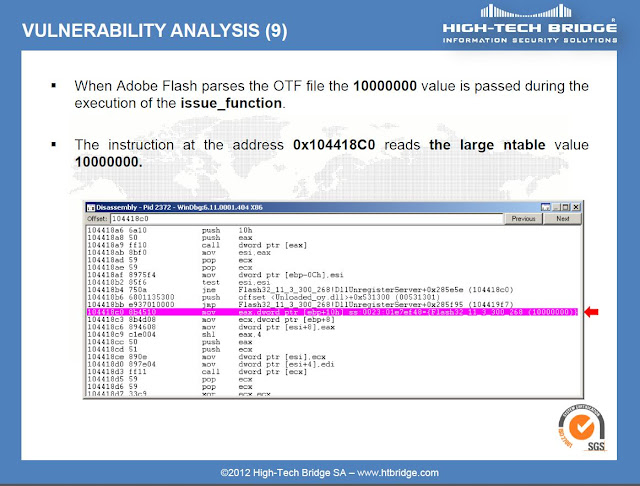The width and height of the screenshot is (640, 486).
Task: Select row 104418c6 mov [esi+8],eax
Action: point(332,327)
